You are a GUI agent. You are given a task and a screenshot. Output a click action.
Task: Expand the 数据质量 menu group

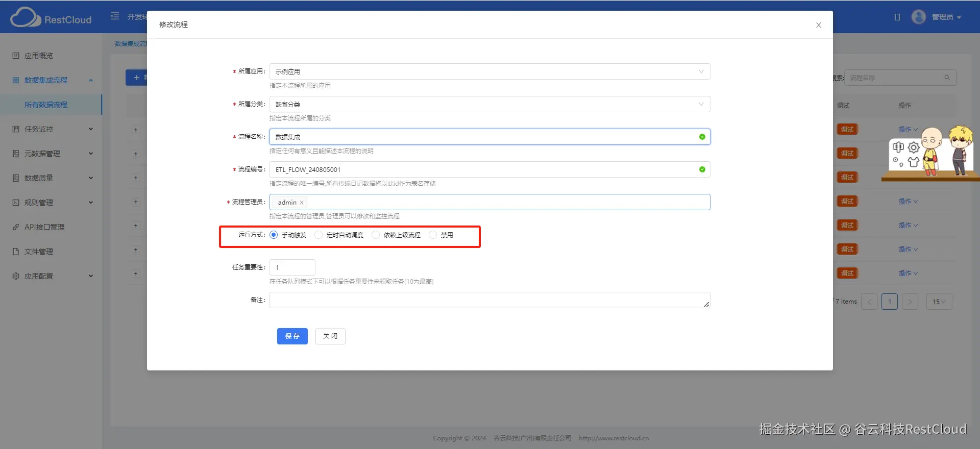click(91, 178)
